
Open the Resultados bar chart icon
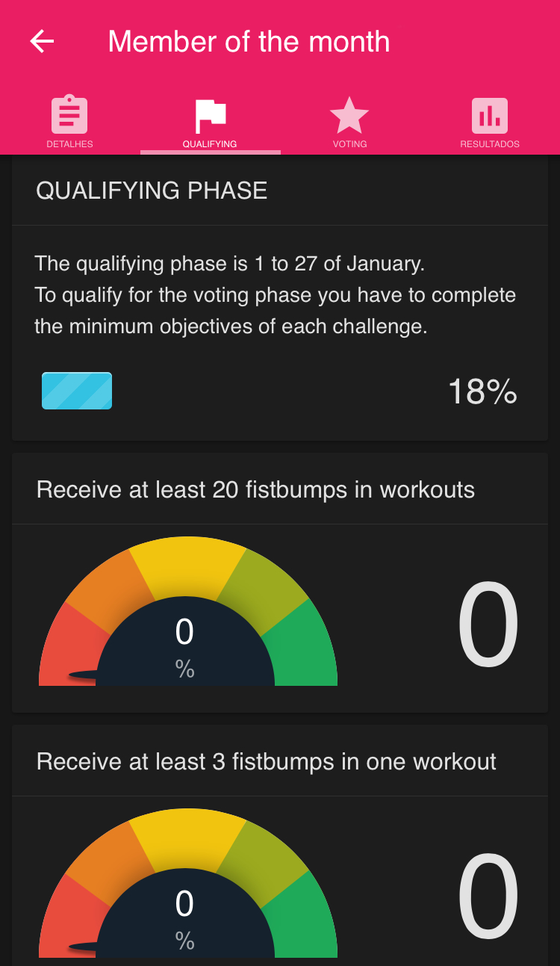(490, 115)
